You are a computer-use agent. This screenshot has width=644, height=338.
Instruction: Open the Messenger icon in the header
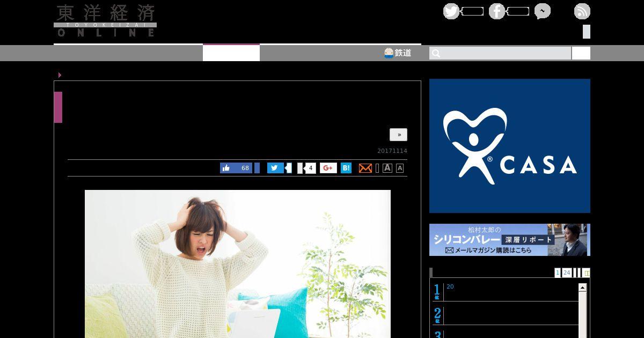543,11
